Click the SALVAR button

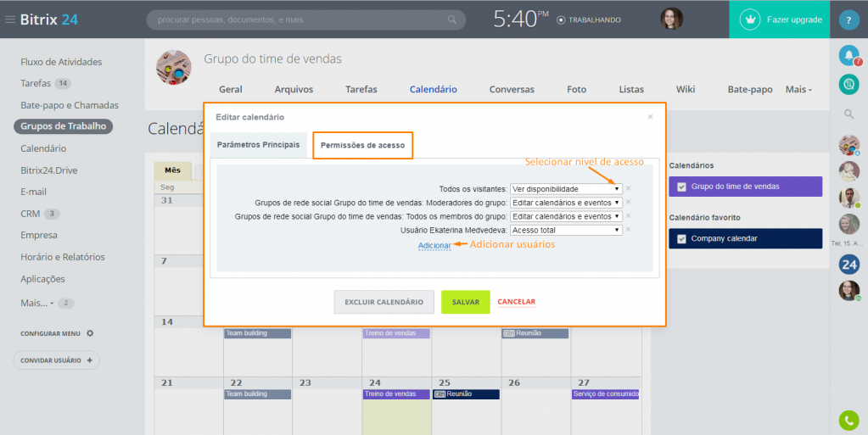(466, 302)
